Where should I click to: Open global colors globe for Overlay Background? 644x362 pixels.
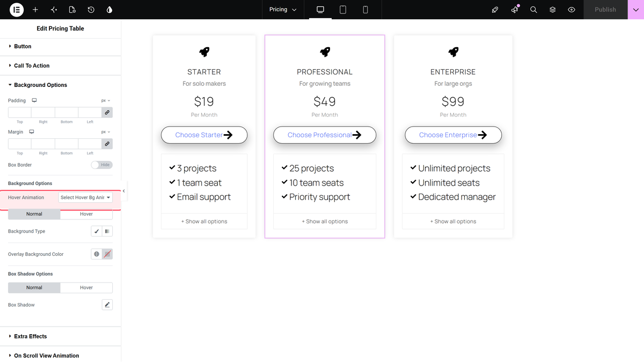click(x=97, y=254)
